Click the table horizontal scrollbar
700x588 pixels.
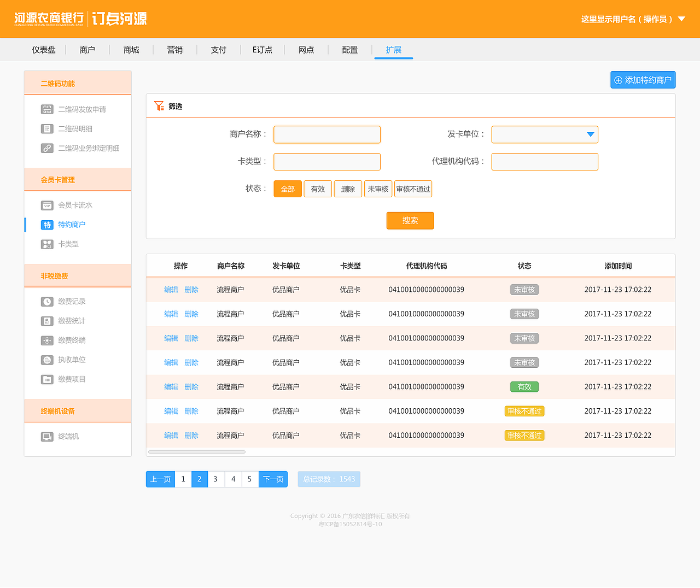(x=197, y=452)
